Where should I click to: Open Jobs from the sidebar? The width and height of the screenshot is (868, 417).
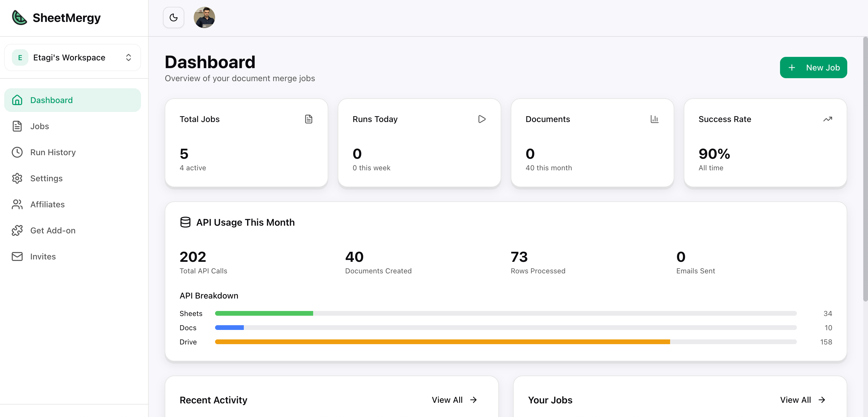tap(39, 126)
